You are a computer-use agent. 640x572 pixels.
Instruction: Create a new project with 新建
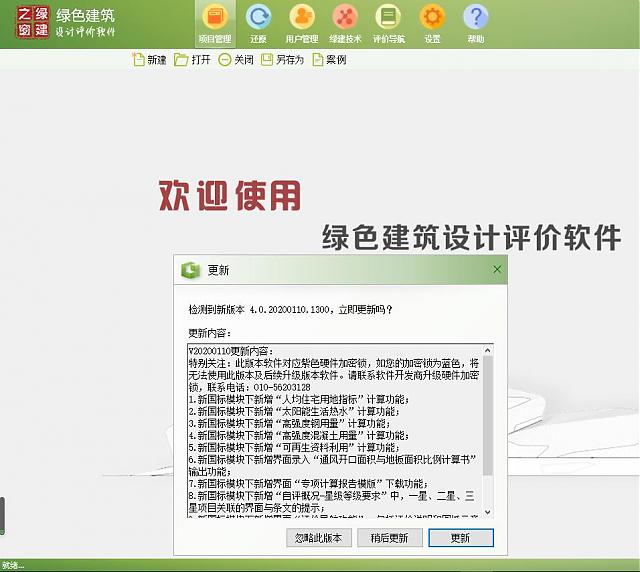pos(149,60)
